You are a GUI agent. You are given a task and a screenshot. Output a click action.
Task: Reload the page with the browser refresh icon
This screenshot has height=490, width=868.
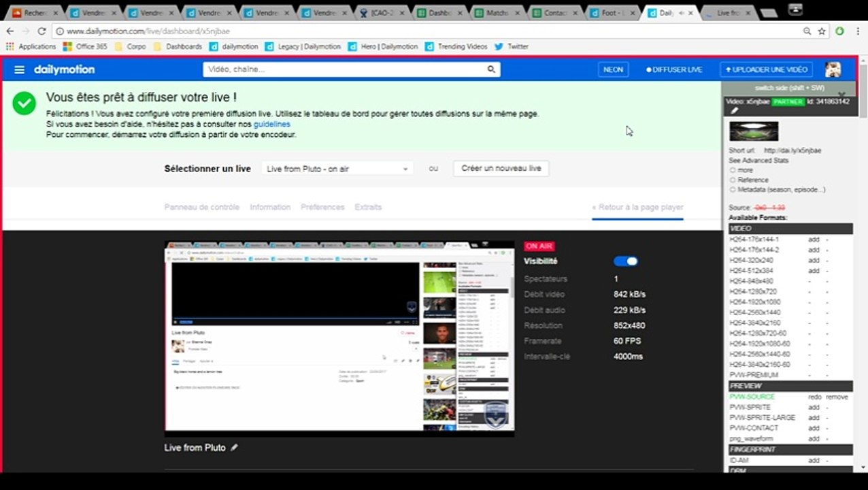click(41, 31)
